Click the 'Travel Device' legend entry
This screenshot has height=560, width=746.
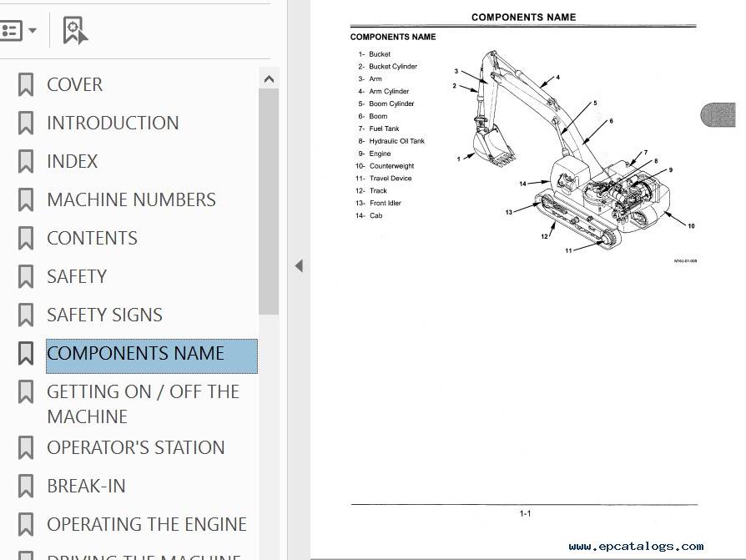391,179
